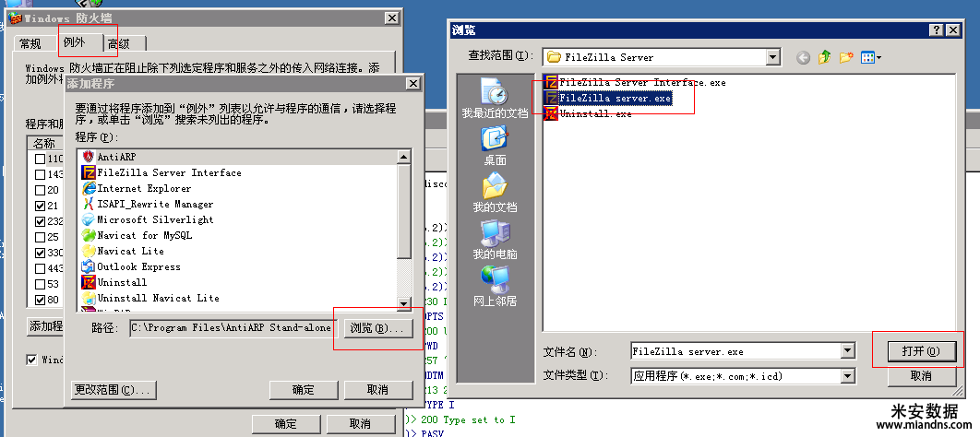Viewport: 980px width, 437px height.
Task: Click the 打开 (Open) button
Action: coord(921,351)
